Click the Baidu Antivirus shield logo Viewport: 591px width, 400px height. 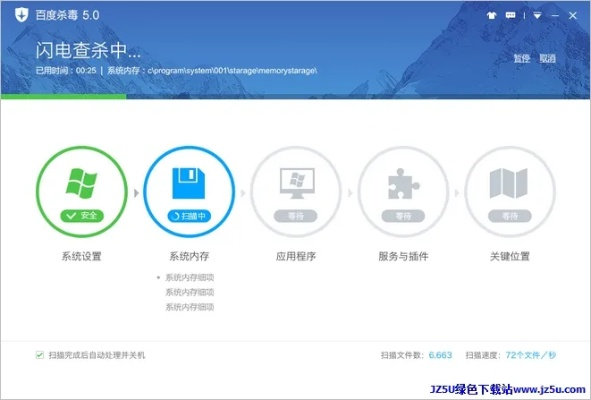click(21, 15)
